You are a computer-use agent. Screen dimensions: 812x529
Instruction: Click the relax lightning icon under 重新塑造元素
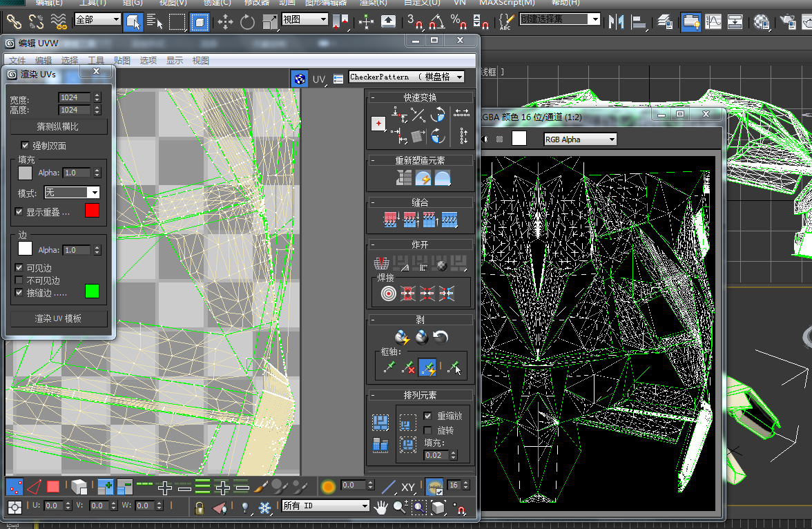[423, 178]
